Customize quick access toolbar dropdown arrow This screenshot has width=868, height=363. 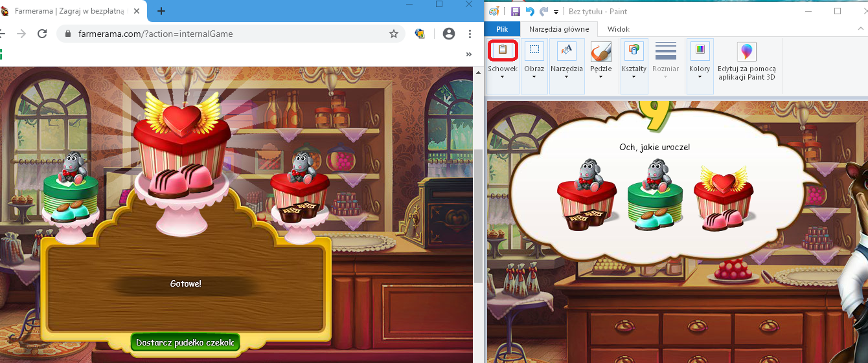point(556,12)
